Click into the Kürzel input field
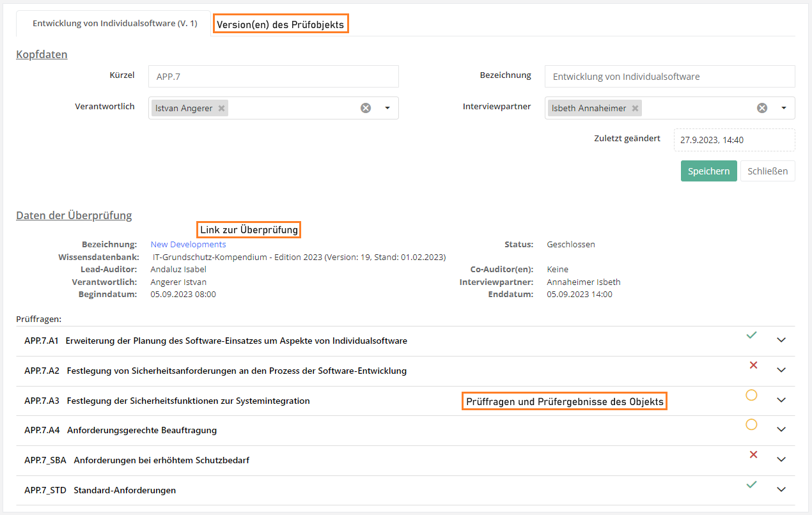 (x=273, y=76)
